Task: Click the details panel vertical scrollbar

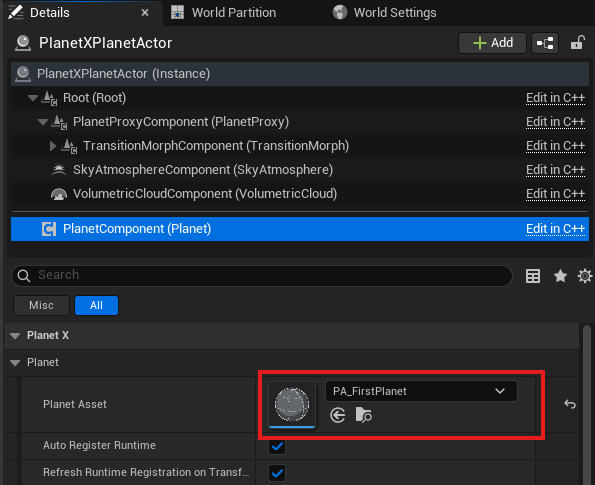Action: (x=587, y=405)
